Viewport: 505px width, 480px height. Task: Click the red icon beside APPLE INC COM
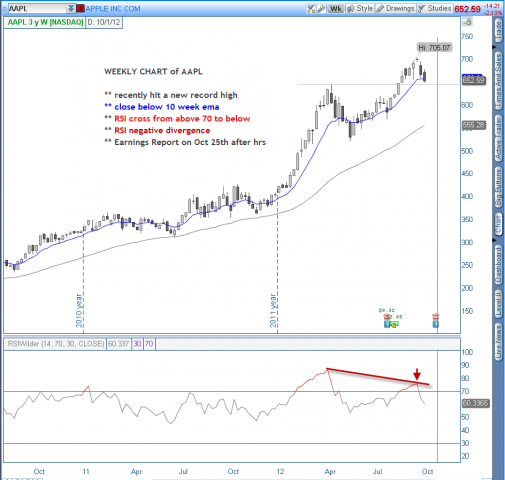click(80, 9)
